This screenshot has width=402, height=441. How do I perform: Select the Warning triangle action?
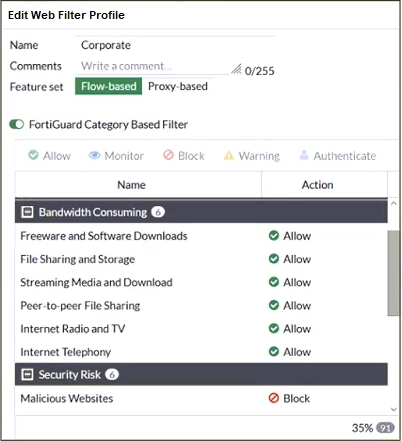229,155
